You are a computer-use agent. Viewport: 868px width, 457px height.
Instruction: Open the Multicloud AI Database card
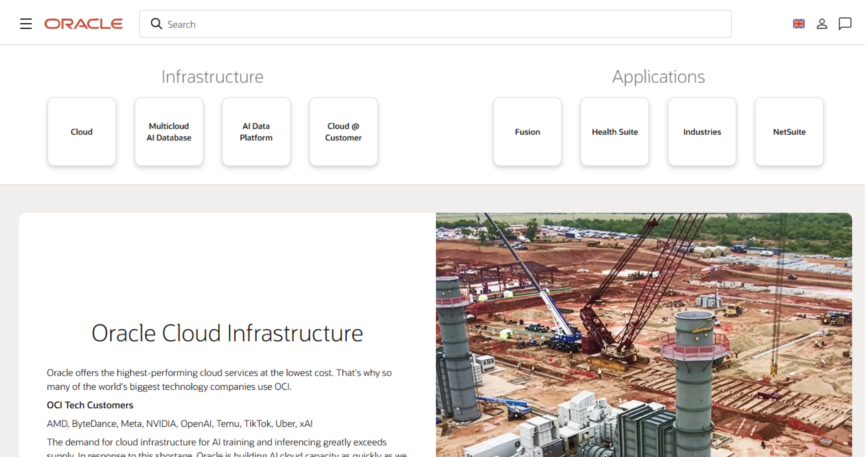coord(169,132)
